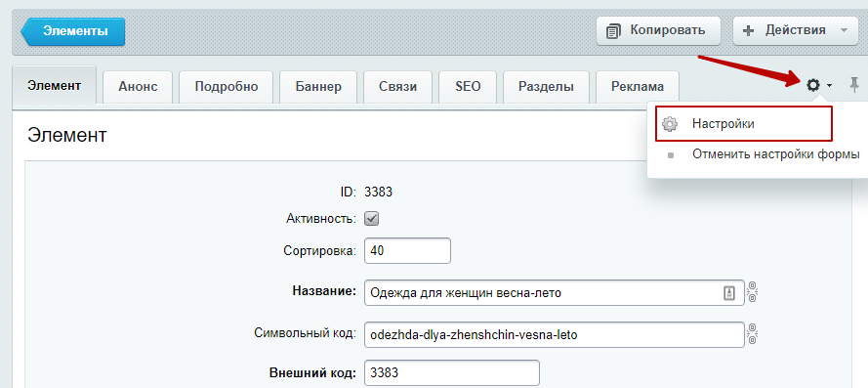Click the Копировать button
This screenshot has height=388, width=868.
tap(658, 30)
